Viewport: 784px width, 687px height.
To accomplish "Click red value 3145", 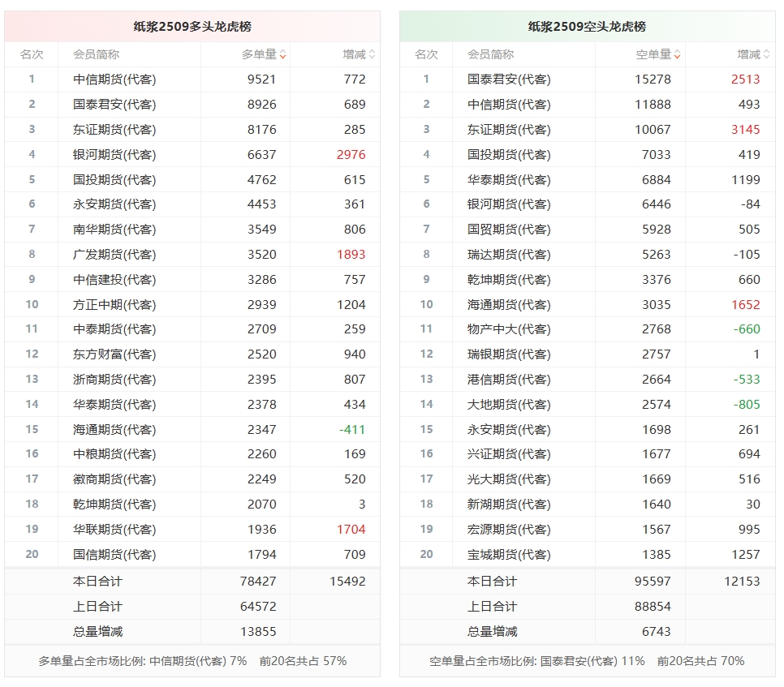I will [746, 130].
